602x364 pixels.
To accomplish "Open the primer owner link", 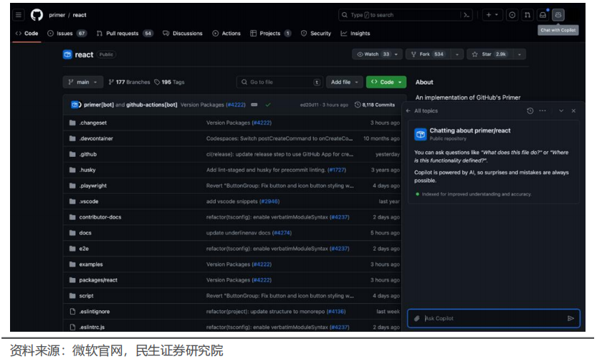I will (57, 15).
